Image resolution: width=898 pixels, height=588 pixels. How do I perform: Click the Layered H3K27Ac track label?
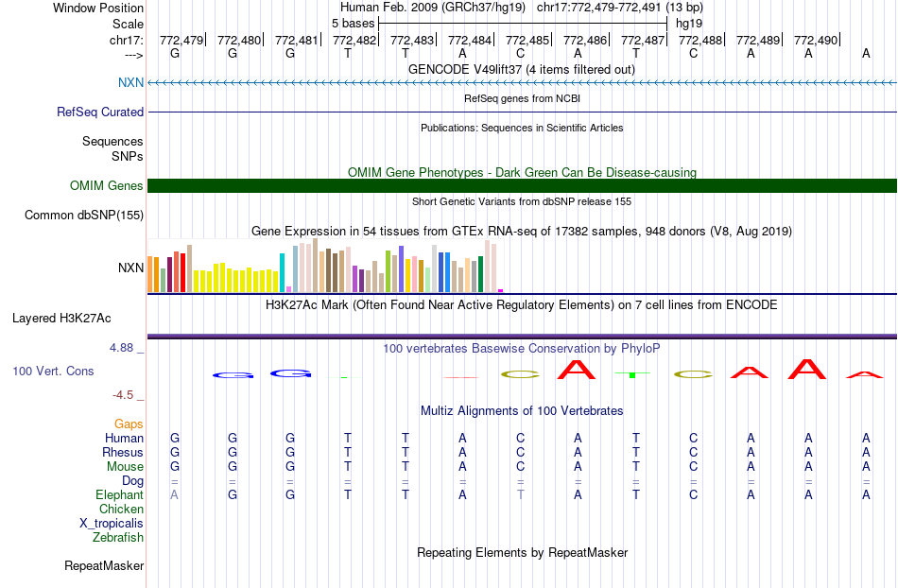click(61, 318)
